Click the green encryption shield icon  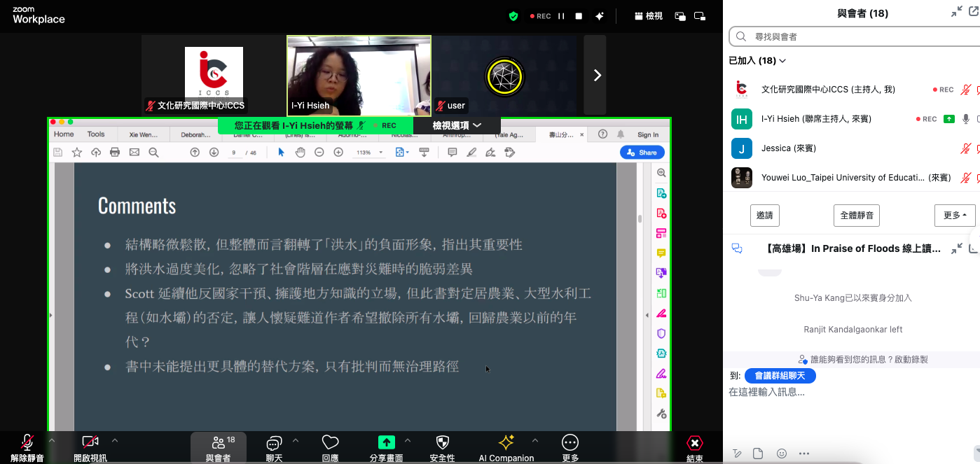[x=513, y=16]
